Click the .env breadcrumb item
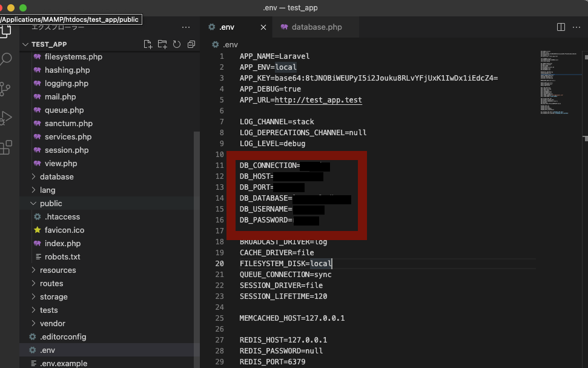Viewport: 588px width, 368px height. [x=225, y=45]
